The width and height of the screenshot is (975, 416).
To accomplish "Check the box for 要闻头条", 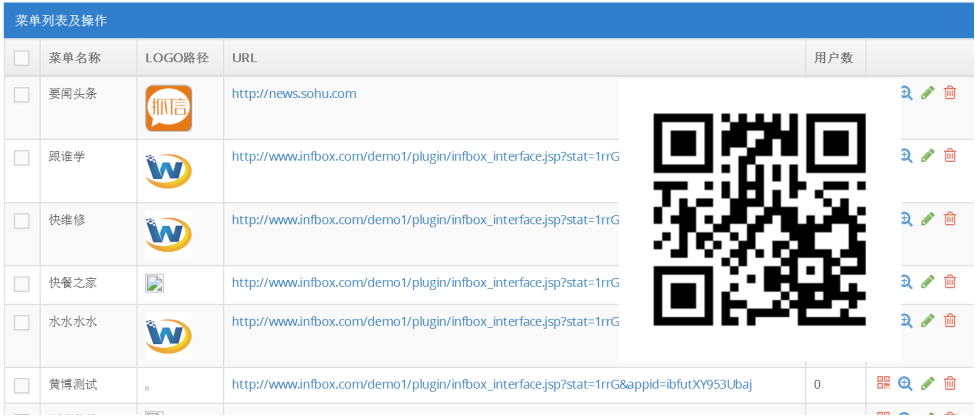I will coord(22,95).
